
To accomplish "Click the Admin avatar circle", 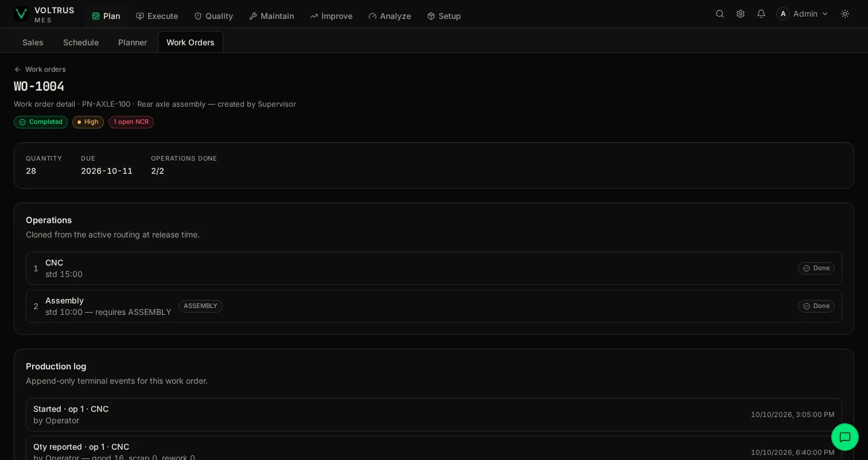I will point(783,14).
